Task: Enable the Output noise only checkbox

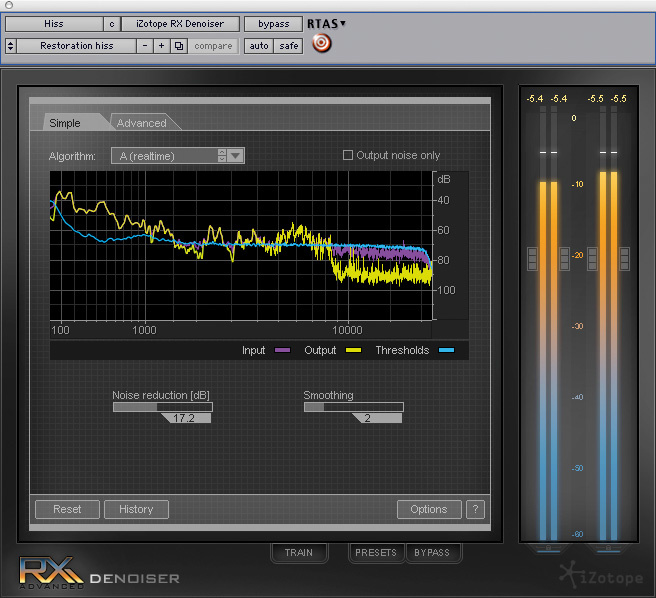Action: click(348, 155)
